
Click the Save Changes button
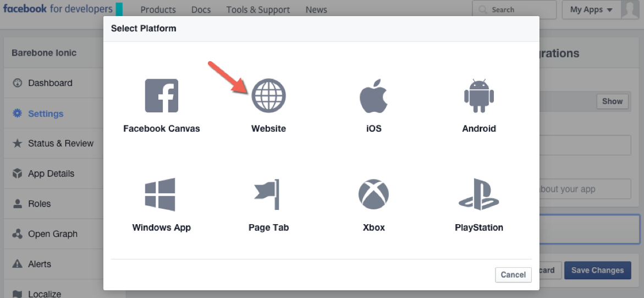[x=598, y=270]
